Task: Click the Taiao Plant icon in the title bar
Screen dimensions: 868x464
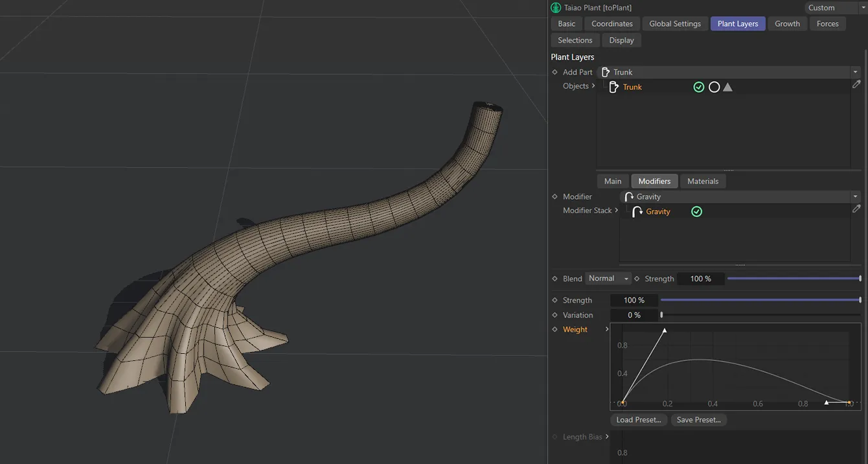Action: pyautogui.click(x=555, y=7)
